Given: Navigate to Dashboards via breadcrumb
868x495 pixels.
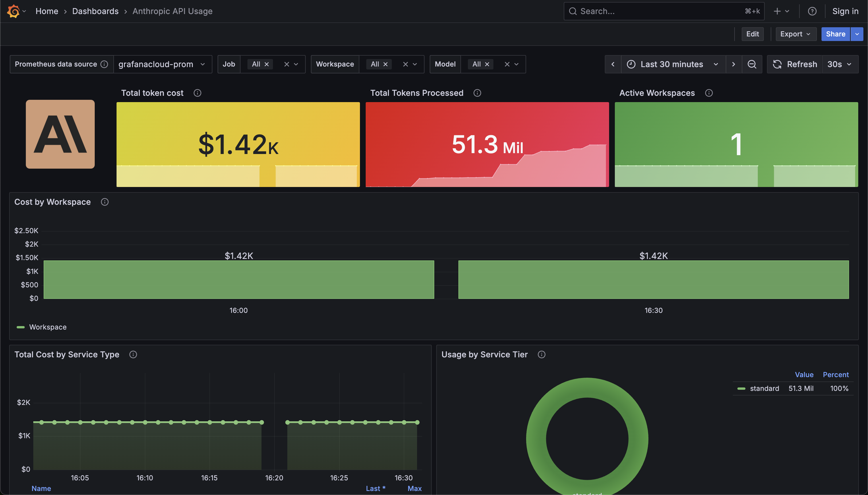Looking at the screenshot, I should 95,11.
